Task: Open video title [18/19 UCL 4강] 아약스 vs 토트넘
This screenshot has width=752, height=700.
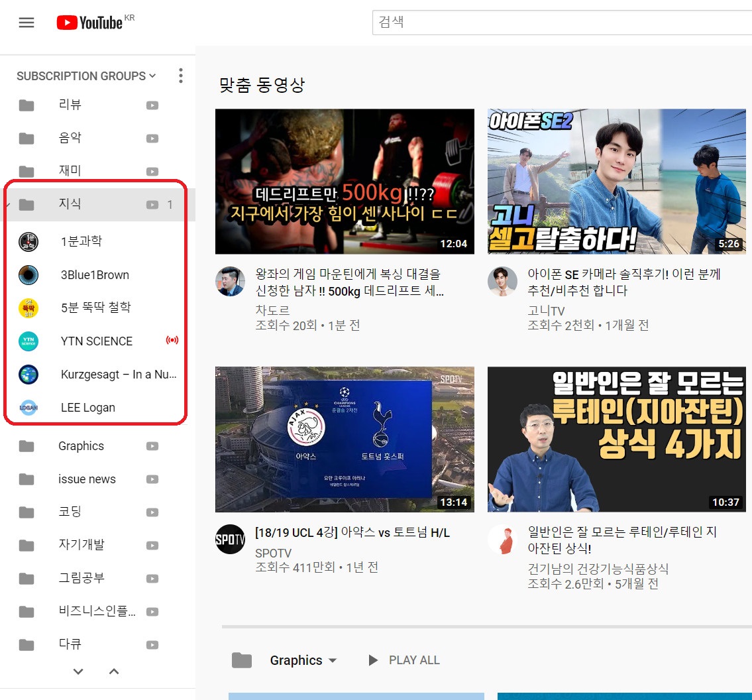Action: click(352, 532)
